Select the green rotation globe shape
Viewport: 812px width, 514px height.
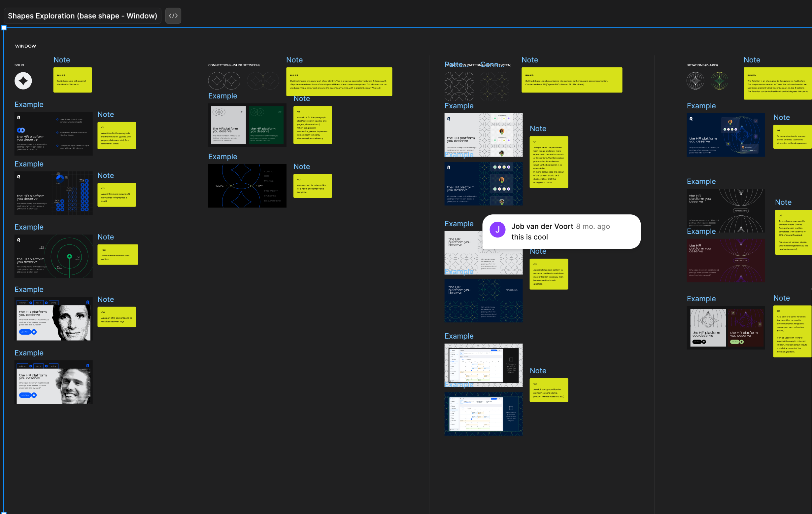pyautogui.click(x=719, y=81)
